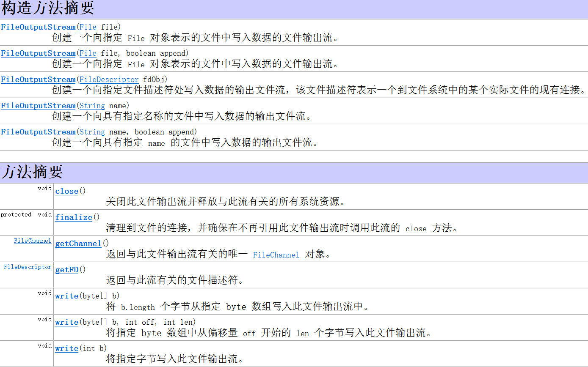This screenshot has height=367, width=588.
Task: Open the FileOutputStream(File file) constructor link
Action: [x=38, y=27]
